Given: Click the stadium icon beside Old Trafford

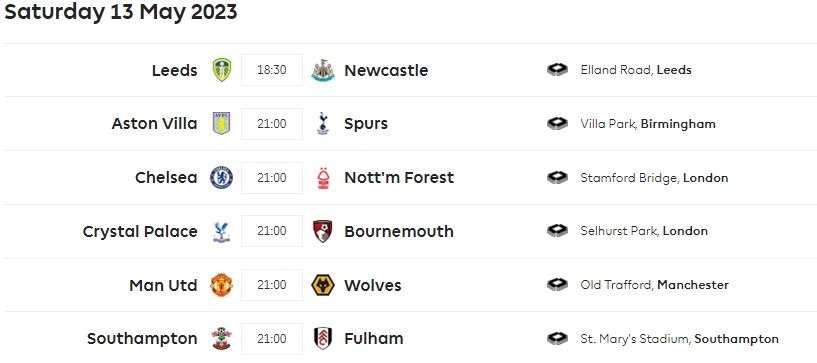Looking at the screenshot, I should pyautogui.click(x=557, y=285).
